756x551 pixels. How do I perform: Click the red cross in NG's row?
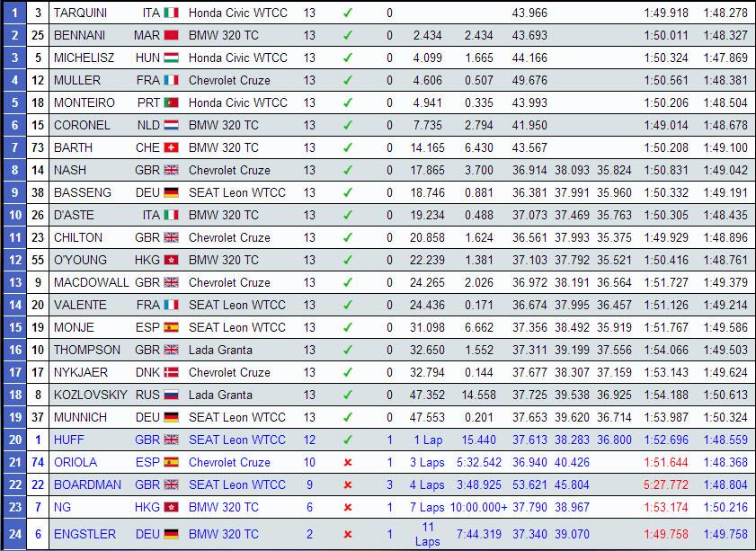pos(348,508)
